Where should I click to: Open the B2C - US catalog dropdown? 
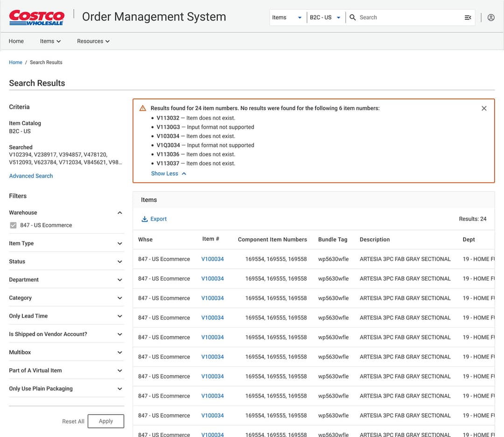(x=325, y=17)
